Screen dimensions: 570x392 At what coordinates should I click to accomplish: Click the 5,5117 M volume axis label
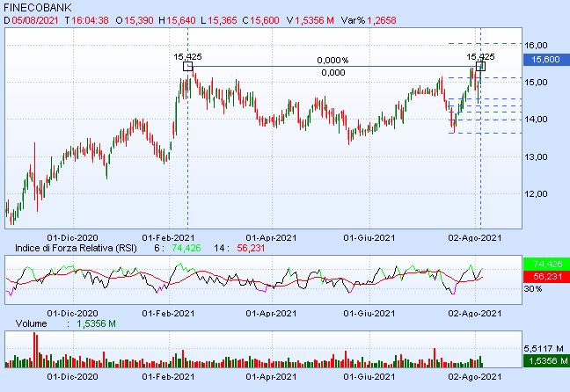[544, 349]
